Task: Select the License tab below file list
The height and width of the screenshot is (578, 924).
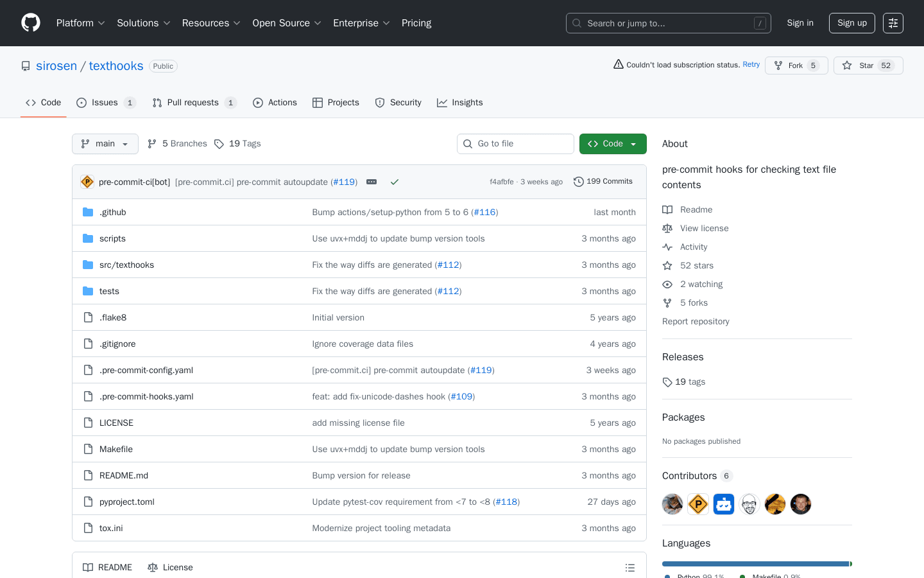Action: pyautogui.click(x=170, y=568)
